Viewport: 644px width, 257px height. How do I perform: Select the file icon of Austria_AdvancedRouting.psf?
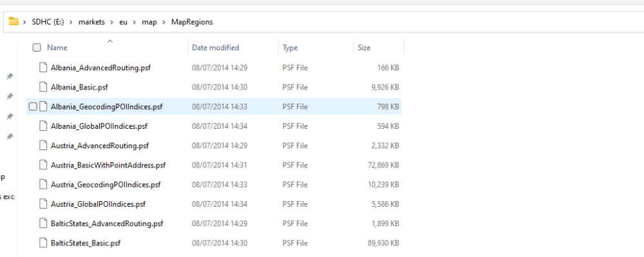tap(43, 146)
